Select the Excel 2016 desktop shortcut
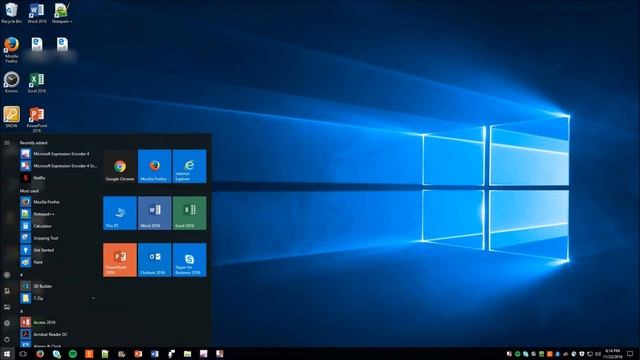 click(x=37, y=83)
